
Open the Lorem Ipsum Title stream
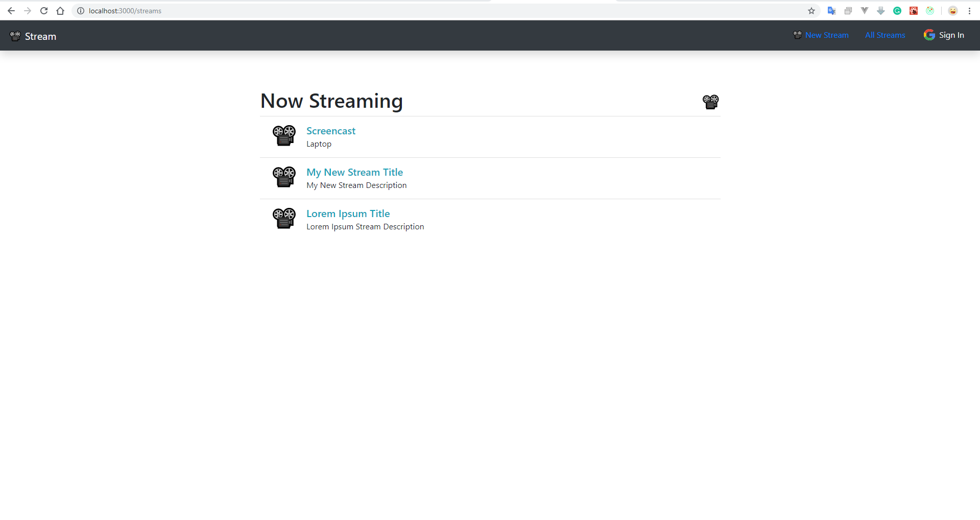[348, 214]
